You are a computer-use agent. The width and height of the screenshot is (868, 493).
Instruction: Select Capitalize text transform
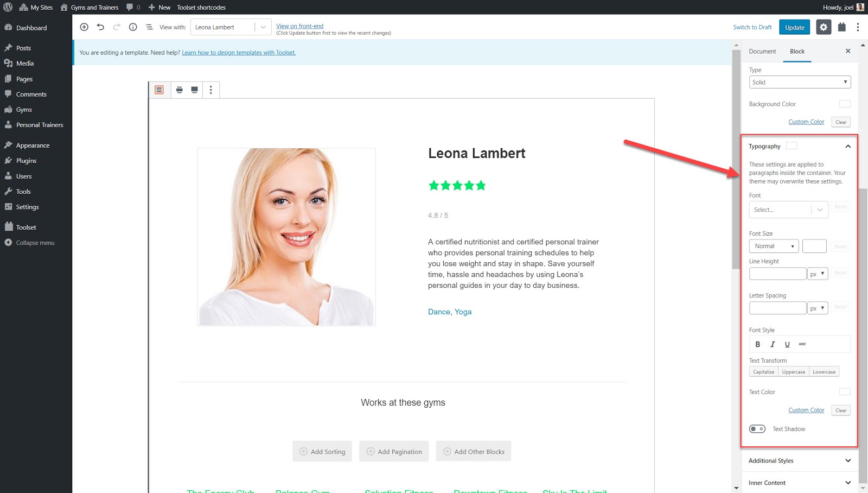point(763,372)
